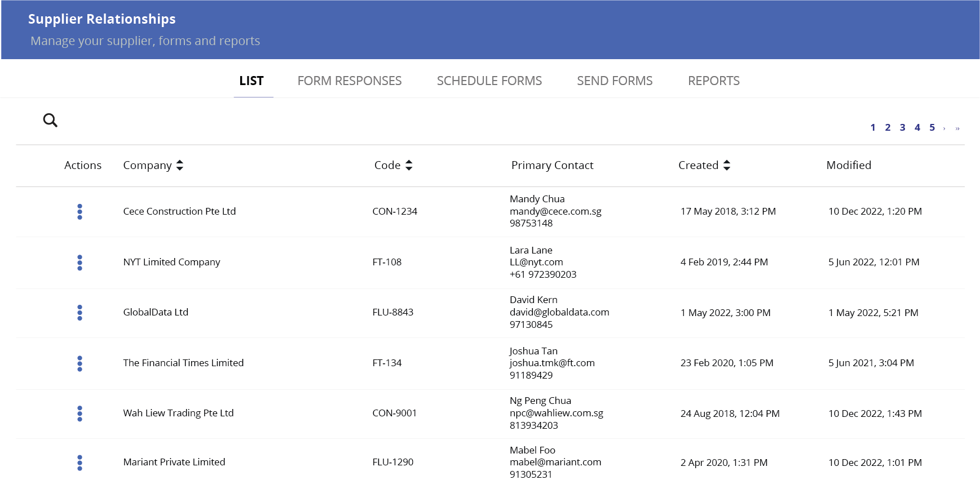Open actions menu for Cece Construction Pte Ltd
Image resolution: width=980 pixels, height=489 pixels.
[x=80, y=212]
